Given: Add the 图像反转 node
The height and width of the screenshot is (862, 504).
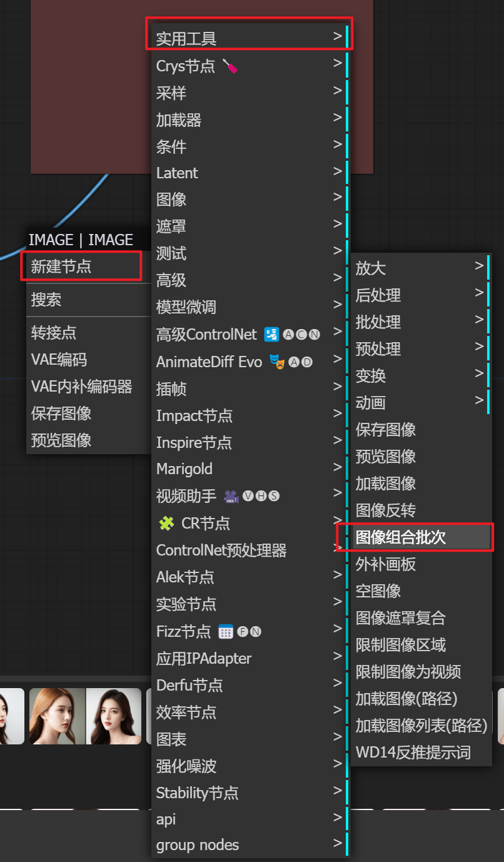Looking at the screenshot, I should tap(421, 510).
